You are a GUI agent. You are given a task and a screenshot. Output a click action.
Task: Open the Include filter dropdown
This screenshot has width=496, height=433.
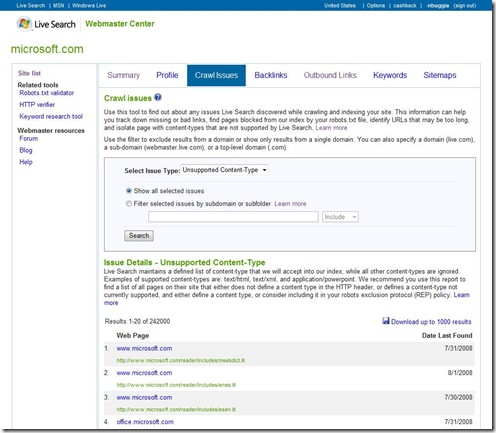point(340,217)
